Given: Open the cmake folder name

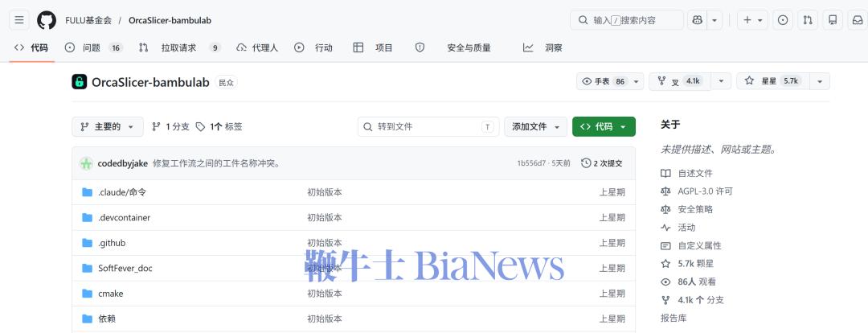Looking at the screenshot, I should (111, 294).
